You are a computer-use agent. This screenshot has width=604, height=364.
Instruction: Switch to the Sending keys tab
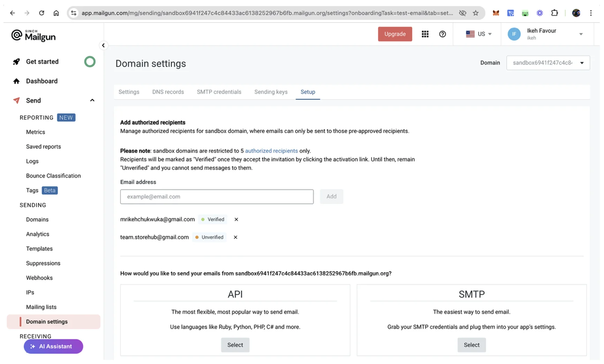click(271, 92)
